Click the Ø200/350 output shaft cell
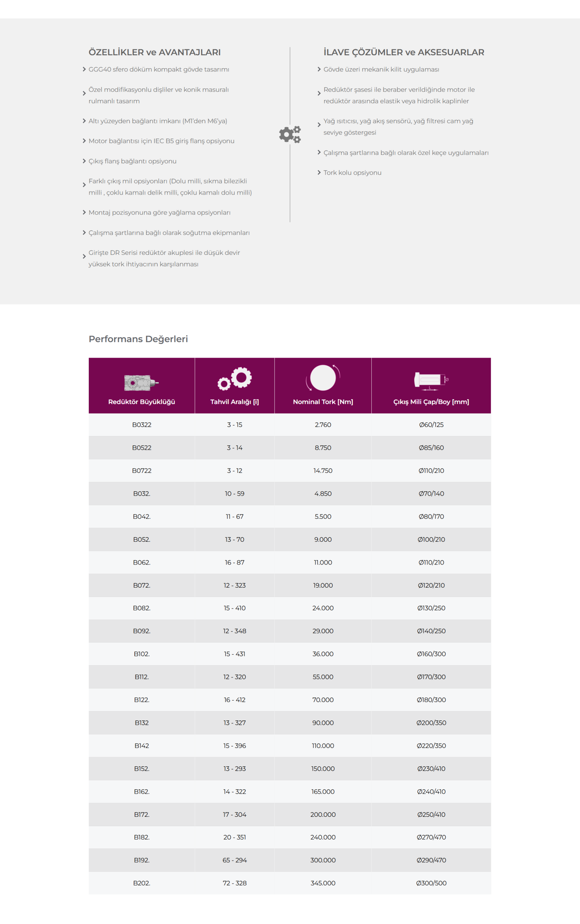 431,723
